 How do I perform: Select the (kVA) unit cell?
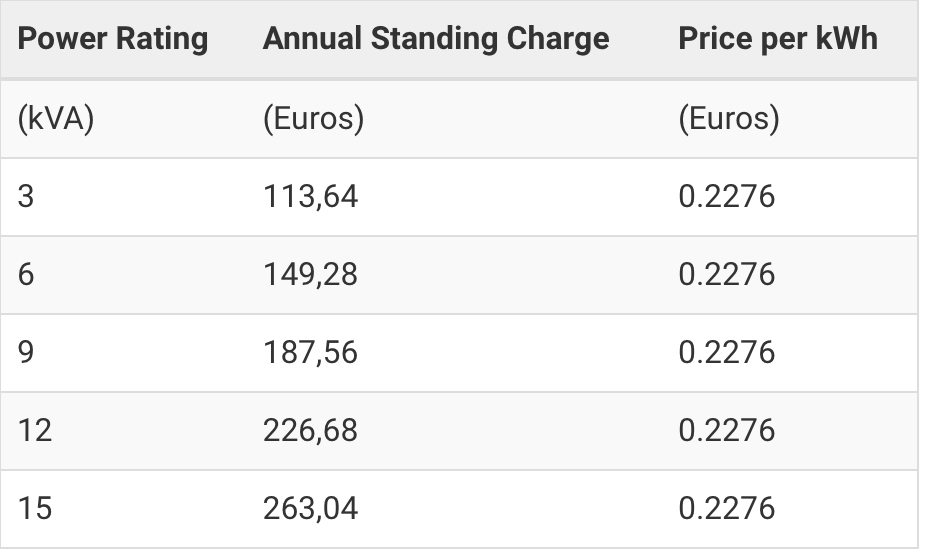pos(56,118)
